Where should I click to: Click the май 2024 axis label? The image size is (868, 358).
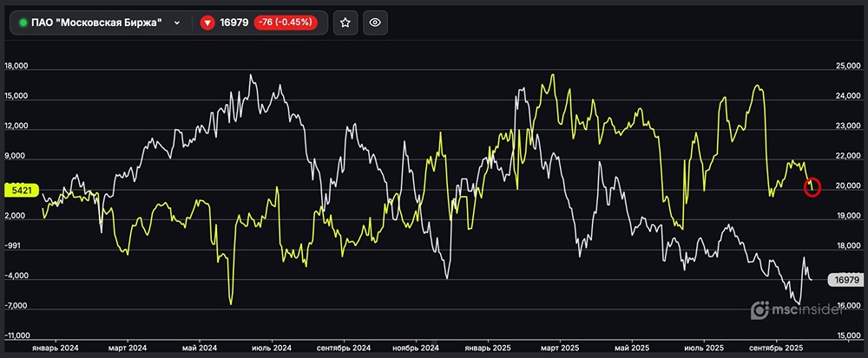coord(200,348)
